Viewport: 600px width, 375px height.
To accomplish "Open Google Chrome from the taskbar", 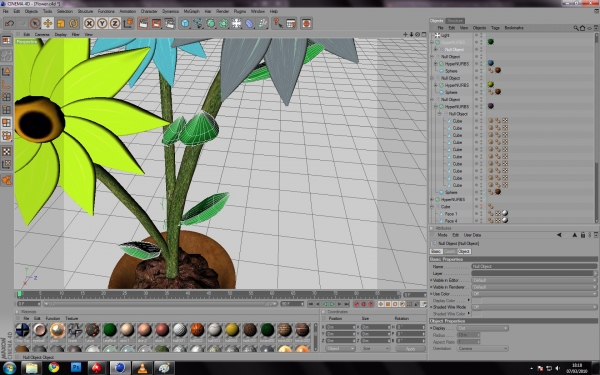I will tap(54, 368).
